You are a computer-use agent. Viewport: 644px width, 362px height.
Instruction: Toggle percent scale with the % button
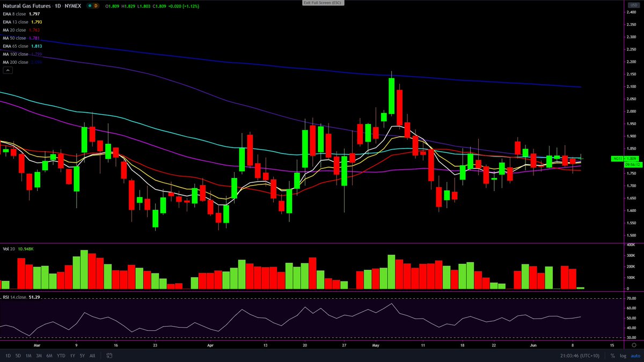point(612,355)
